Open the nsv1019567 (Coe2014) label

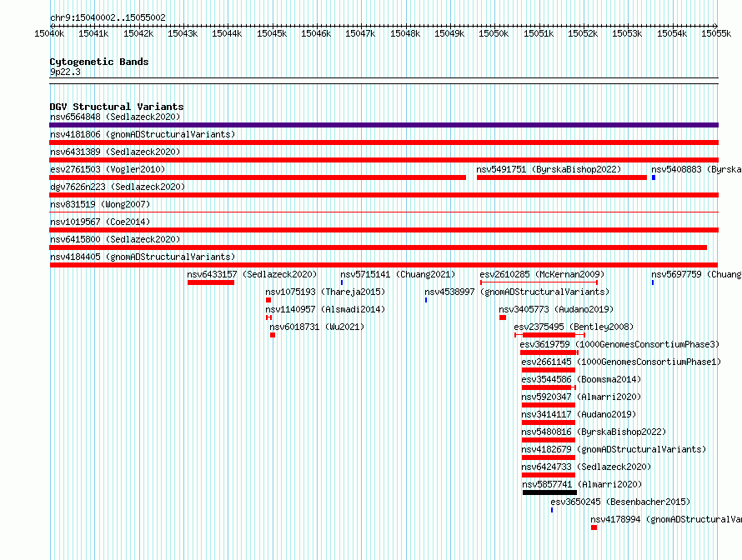pyautogui.click(x=100, y=222)
